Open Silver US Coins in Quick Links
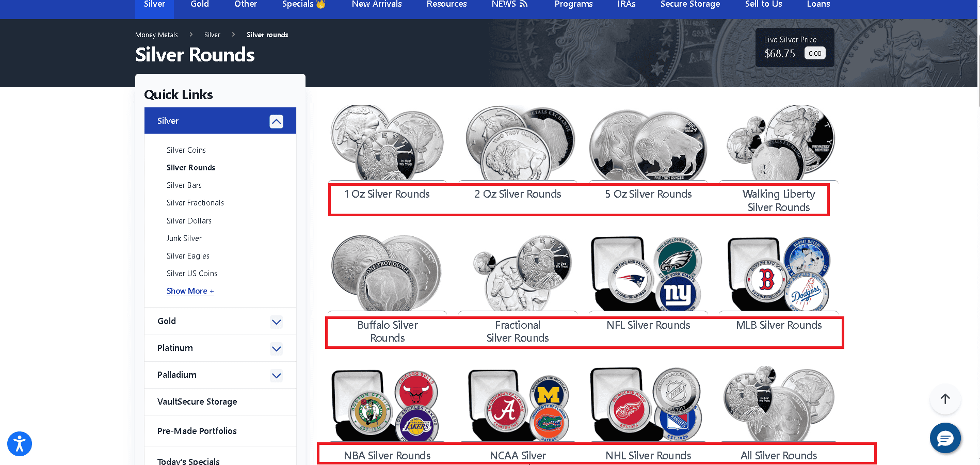This screenshot has width=980, height=465. point(192,274)
